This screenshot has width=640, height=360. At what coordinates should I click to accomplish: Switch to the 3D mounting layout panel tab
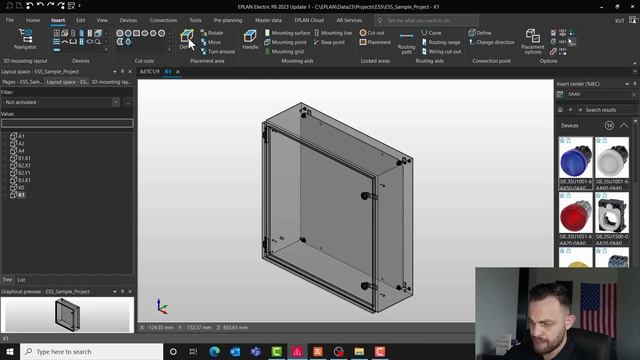[111, 82]
